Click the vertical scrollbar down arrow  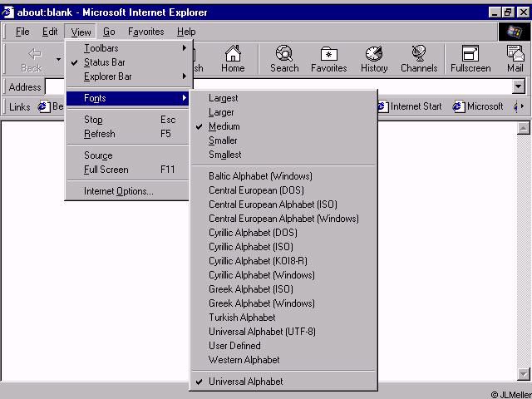523,374
